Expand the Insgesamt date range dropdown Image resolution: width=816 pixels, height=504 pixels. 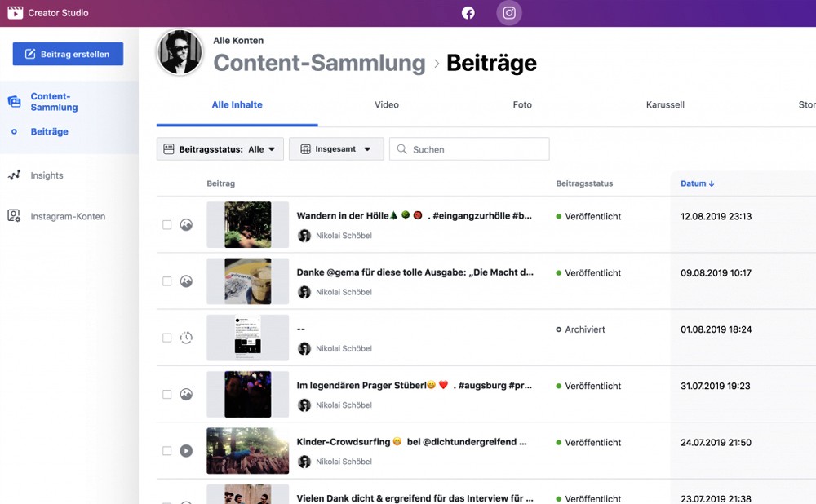(336, 149)
